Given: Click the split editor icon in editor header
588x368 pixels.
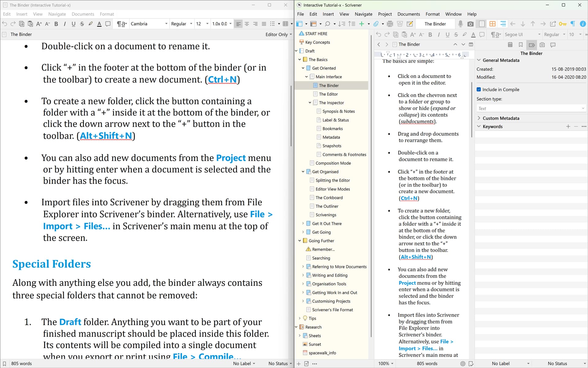Looking at the screenshot, I should click(471, 44).
